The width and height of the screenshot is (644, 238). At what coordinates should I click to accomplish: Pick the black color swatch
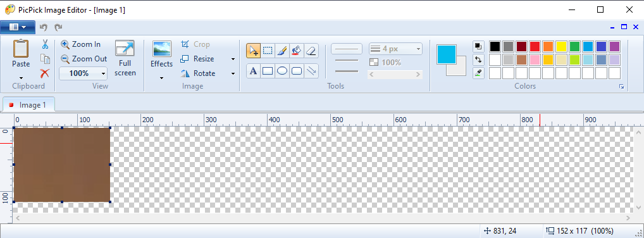495,46
